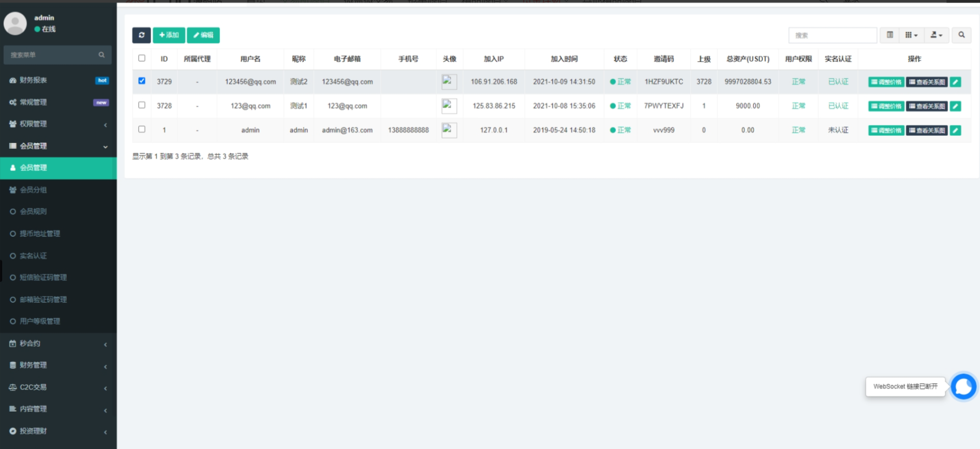Click the table refresh icon button
Screen dimensions: 980x449
click(141, 35)
